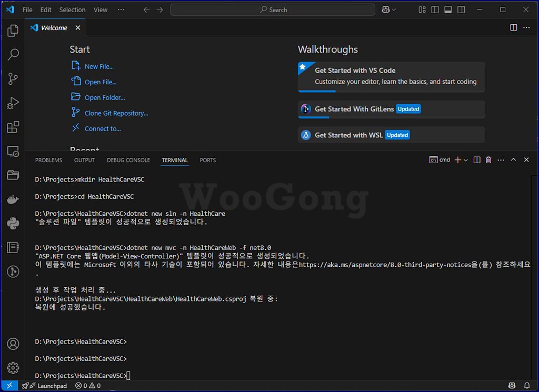
Task: Click the aka.ms third-party-notices URL in terminal
Action: (x=385, y=265)
